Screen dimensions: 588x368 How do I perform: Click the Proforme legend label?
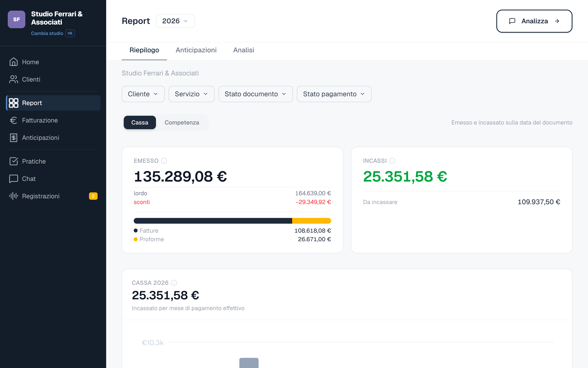tap(152, 239)
